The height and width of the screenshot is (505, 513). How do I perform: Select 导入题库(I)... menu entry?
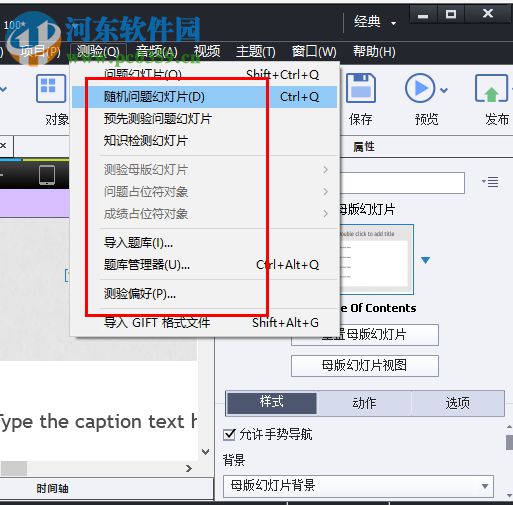coord(205,243)
